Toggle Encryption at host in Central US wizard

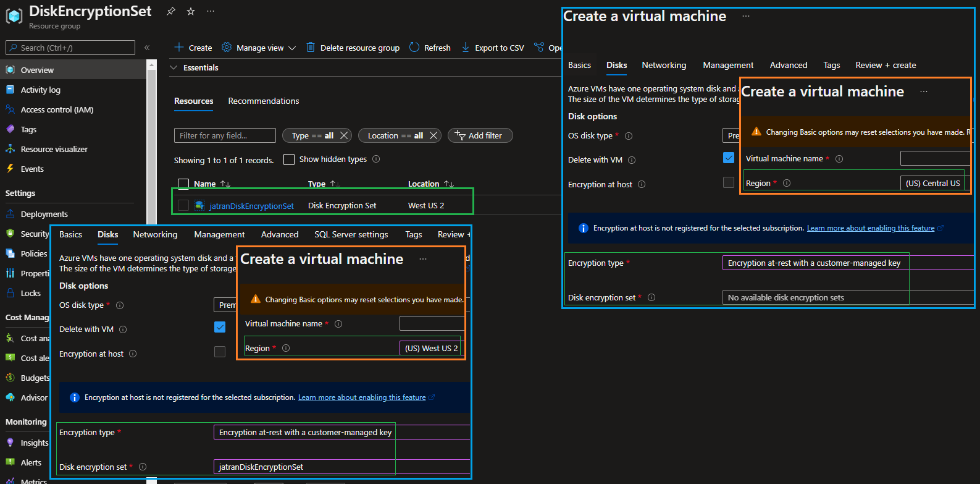click(729, 182)
